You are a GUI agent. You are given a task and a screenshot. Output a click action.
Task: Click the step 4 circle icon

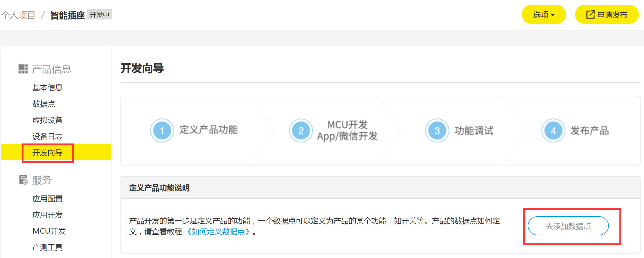click(553, 130)
